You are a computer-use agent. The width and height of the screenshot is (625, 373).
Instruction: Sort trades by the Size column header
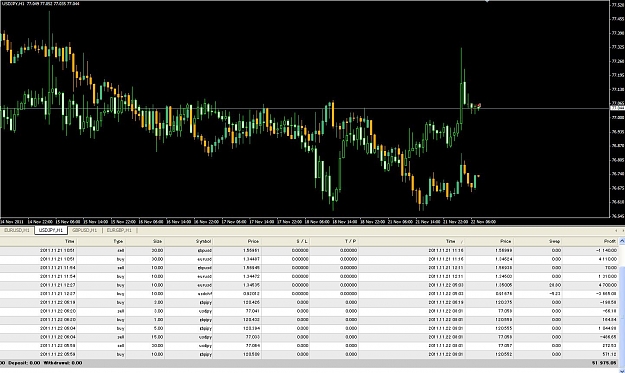tap(158, 241)
